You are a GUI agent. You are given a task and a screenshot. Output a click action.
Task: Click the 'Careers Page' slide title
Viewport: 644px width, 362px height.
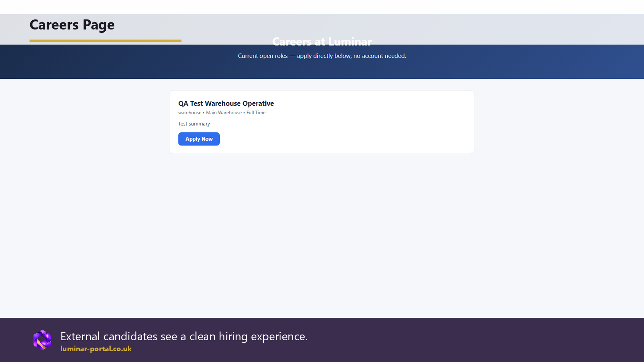click(x=72, y=25)
